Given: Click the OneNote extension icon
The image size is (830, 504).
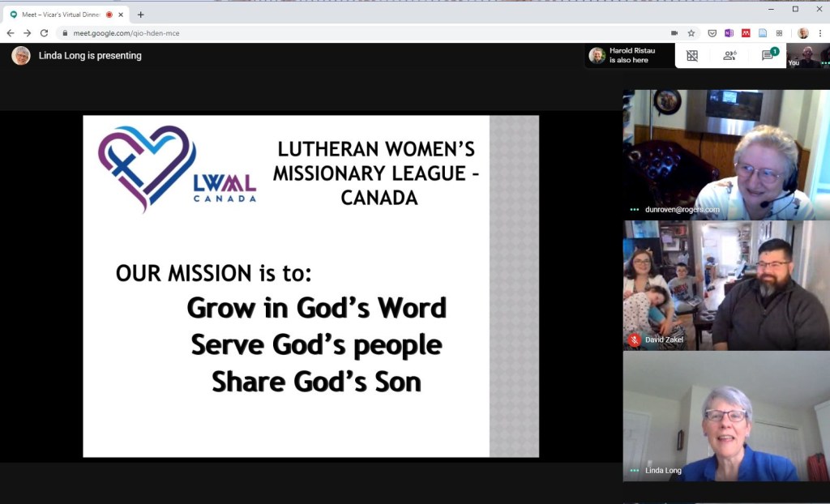Looking at the screenshot, I should 729,33.
